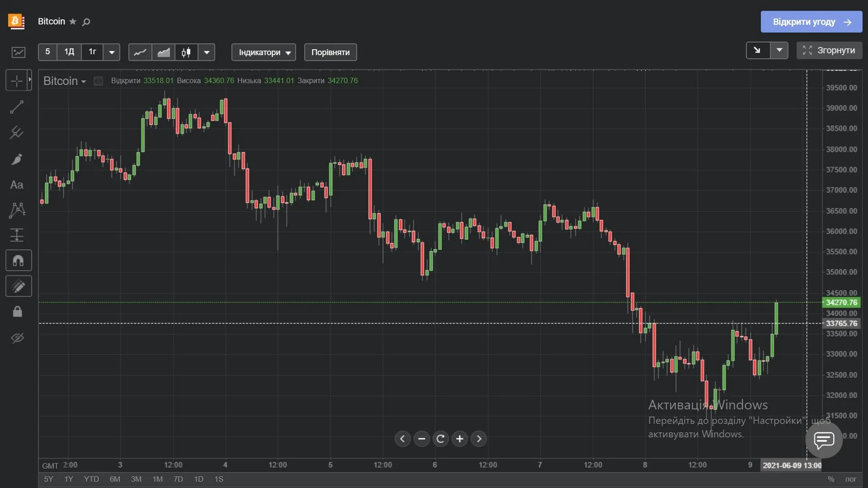Toggle the chart type to line
Viewport: 868px width, 488px height.
click(140, 53)
